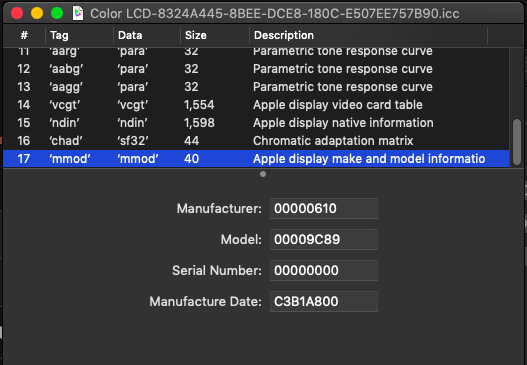Click the tag table vertical scrollbar thumb

(517, 142)
